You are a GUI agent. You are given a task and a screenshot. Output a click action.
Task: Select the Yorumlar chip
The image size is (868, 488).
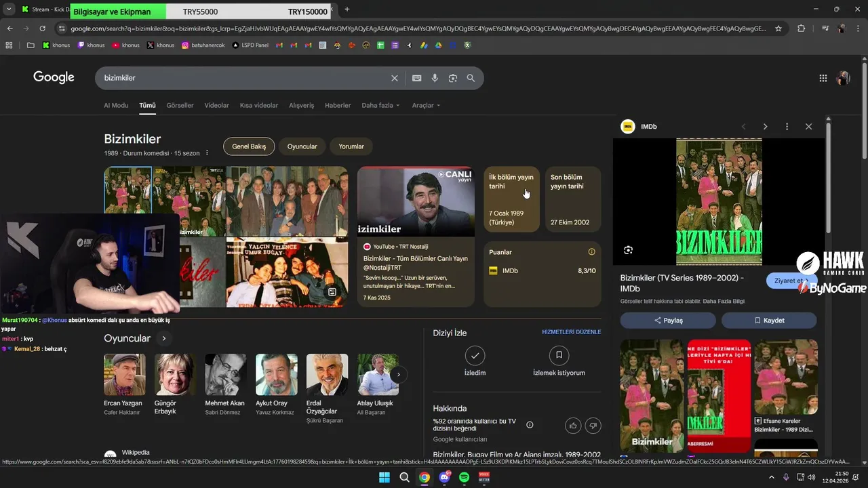(351, 146)
